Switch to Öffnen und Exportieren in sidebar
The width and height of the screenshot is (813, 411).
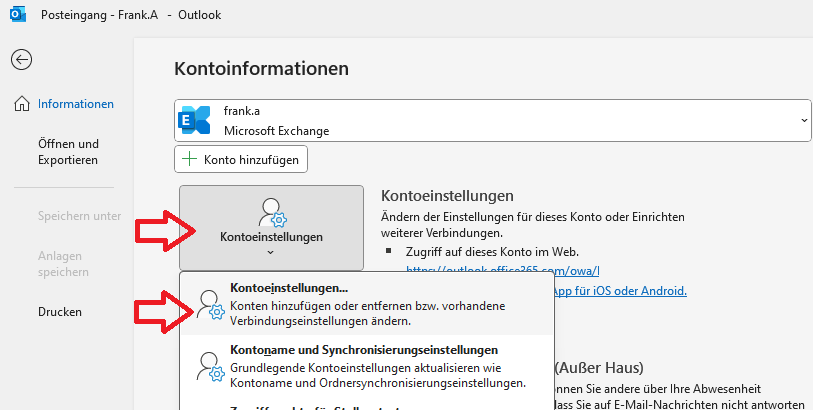pos(68,152)
